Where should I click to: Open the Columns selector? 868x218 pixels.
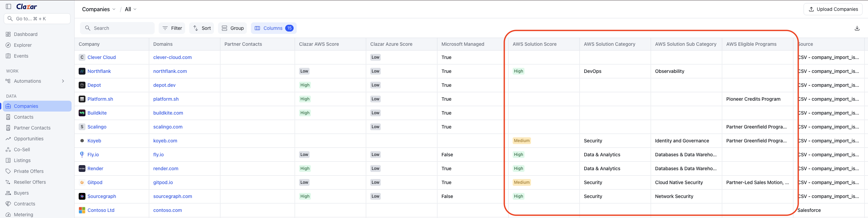click(274, 28)
